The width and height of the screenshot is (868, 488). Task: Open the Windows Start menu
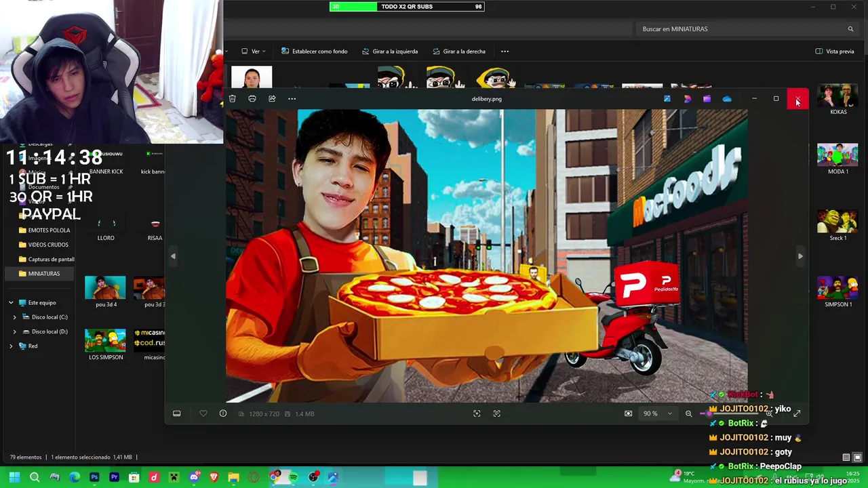pos(14,477)
